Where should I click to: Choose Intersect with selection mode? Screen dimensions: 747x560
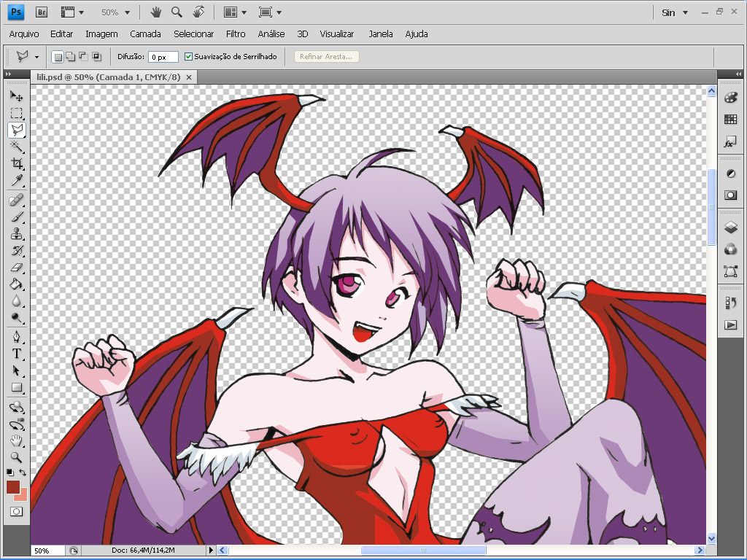[97, 57]
